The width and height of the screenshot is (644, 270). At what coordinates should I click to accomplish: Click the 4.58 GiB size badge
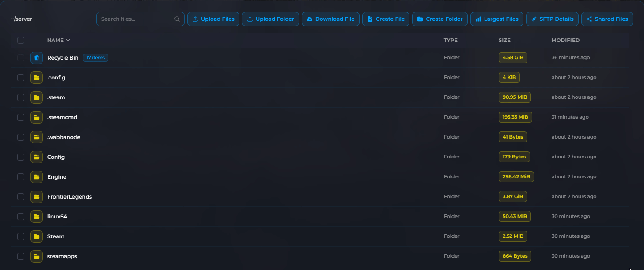(513, 58)
